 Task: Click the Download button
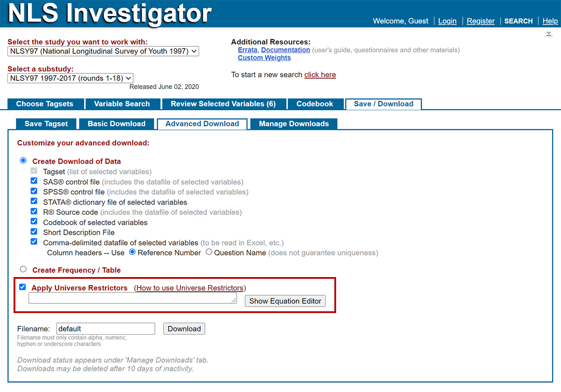point(184,328)
